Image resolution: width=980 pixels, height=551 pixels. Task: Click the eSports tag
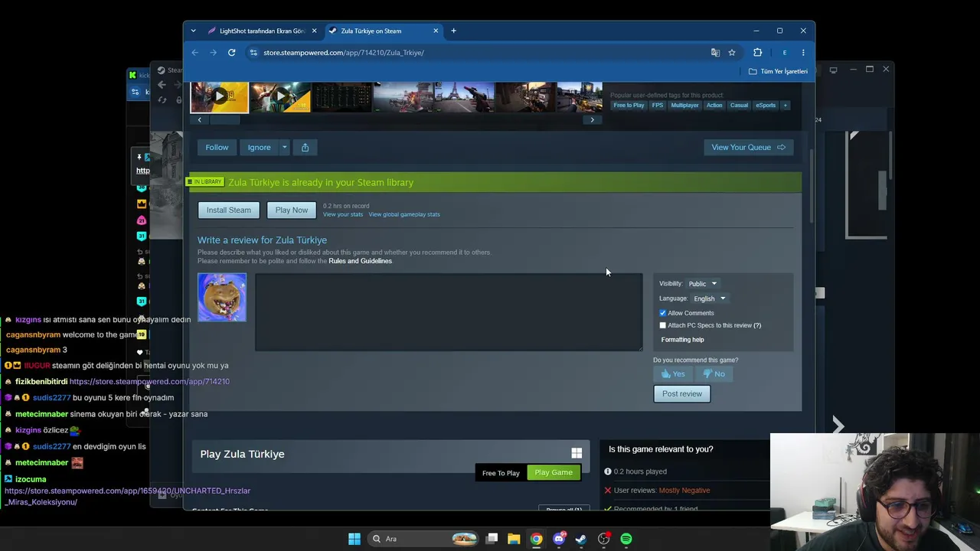(766, 105)
